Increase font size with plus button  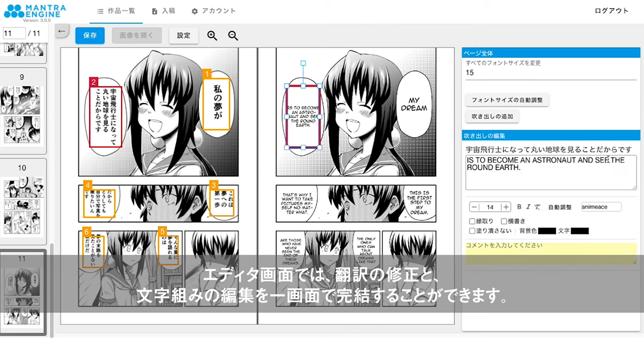coord(506,207)
